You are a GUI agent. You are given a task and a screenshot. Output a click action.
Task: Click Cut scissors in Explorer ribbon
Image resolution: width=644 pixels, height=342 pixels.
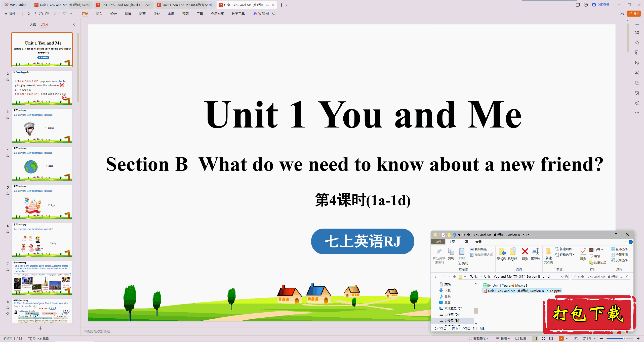point(463,263)
